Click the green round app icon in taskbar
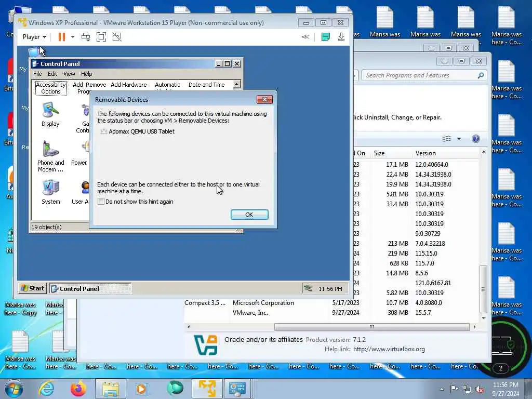This screenshot has height=399, width=532. [x=175, y=389]
